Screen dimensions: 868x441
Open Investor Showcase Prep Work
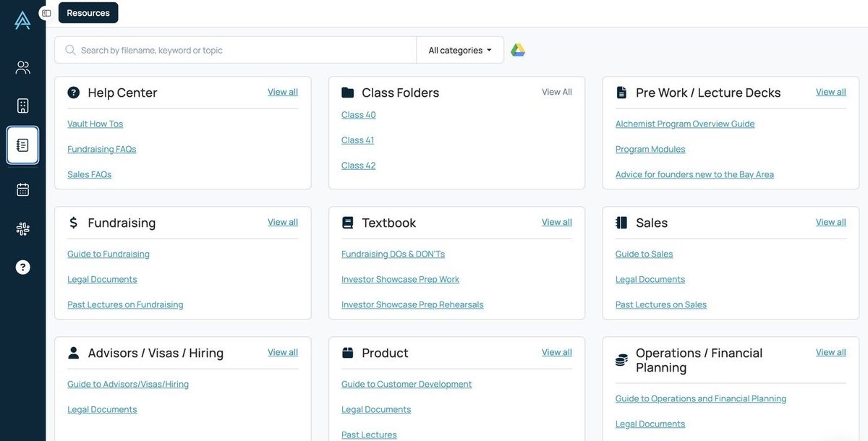point(400,279)
